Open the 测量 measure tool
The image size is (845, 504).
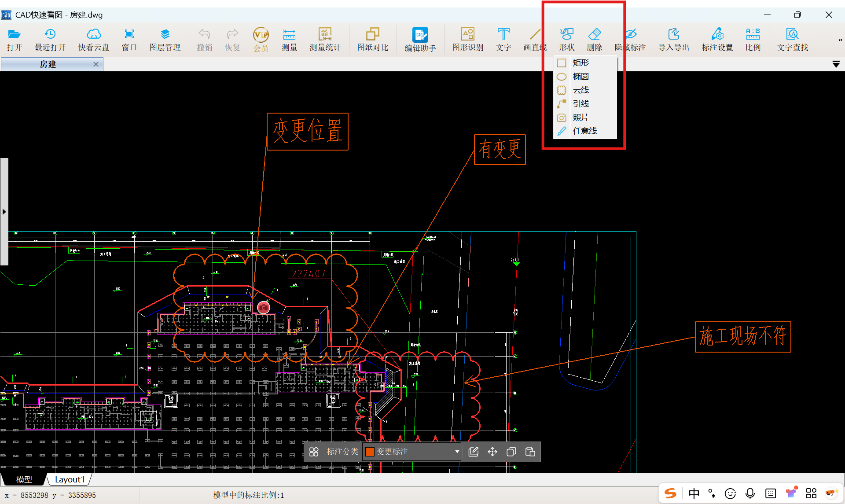tap(289, 39)
